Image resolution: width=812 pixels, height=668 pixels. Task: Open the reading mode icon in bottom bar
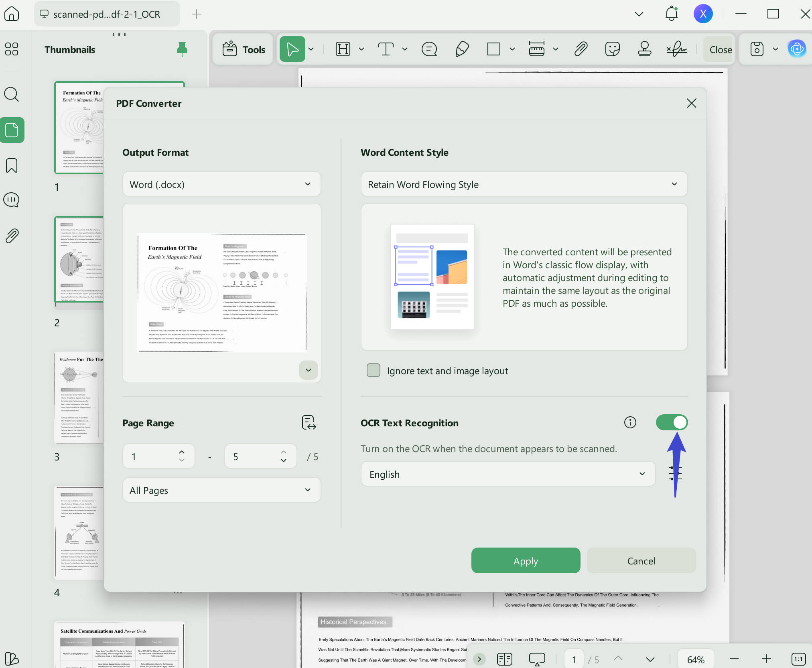(504, 659)
